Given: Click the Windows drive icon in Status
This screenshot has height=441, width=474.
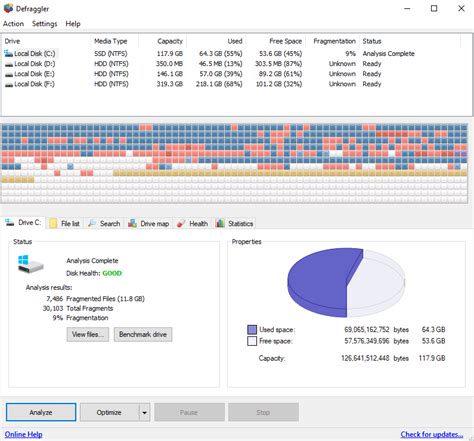Looking at the screenshot, I should click(x=30, y=264).
